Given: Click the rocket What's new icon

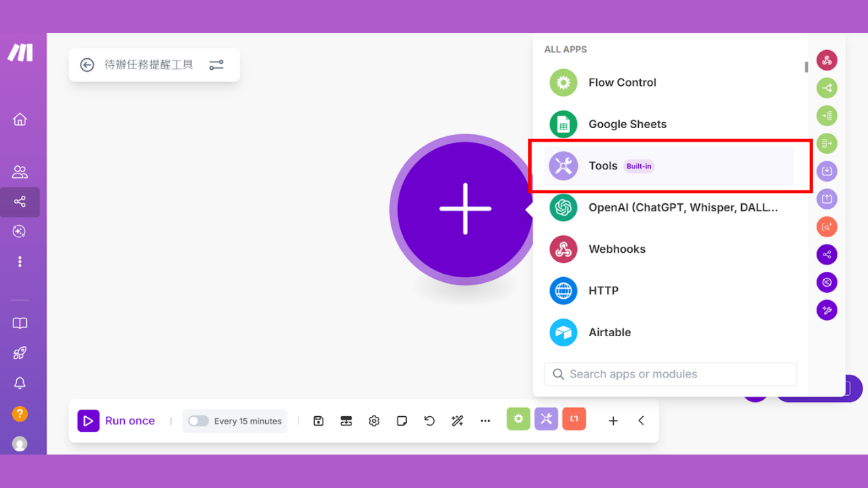Looking at the screenshot, I should [x=20, y=352].
